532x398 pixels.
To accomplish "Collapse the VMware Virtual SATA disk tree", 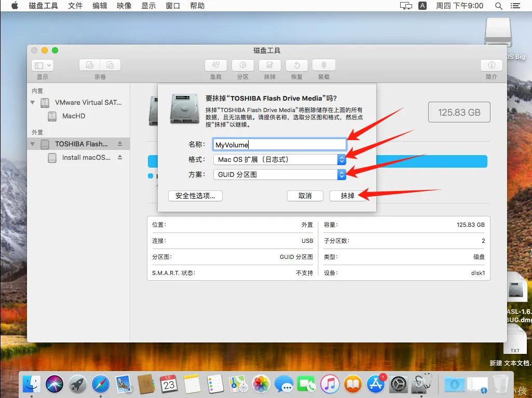I will point(33,102).
